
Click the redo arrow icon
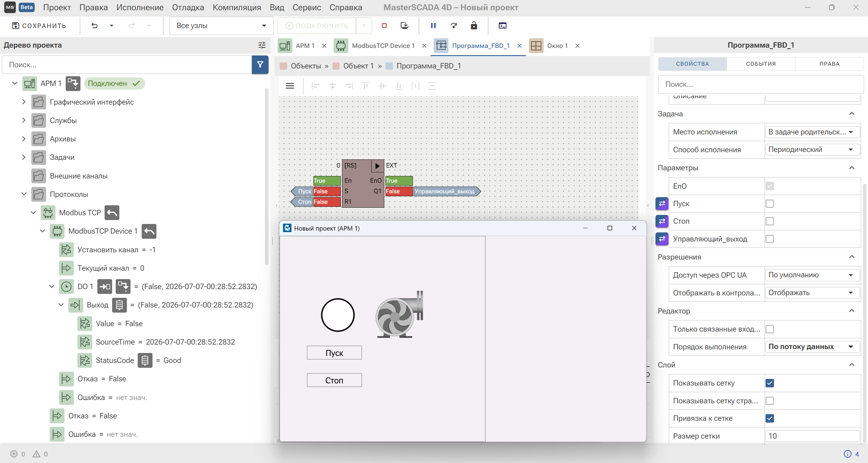pyautogui.click(x=132, y=26)
